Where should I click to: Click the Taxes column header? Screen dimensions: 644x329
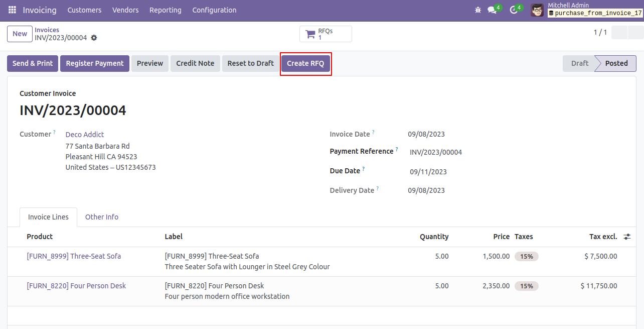point(524,237)
